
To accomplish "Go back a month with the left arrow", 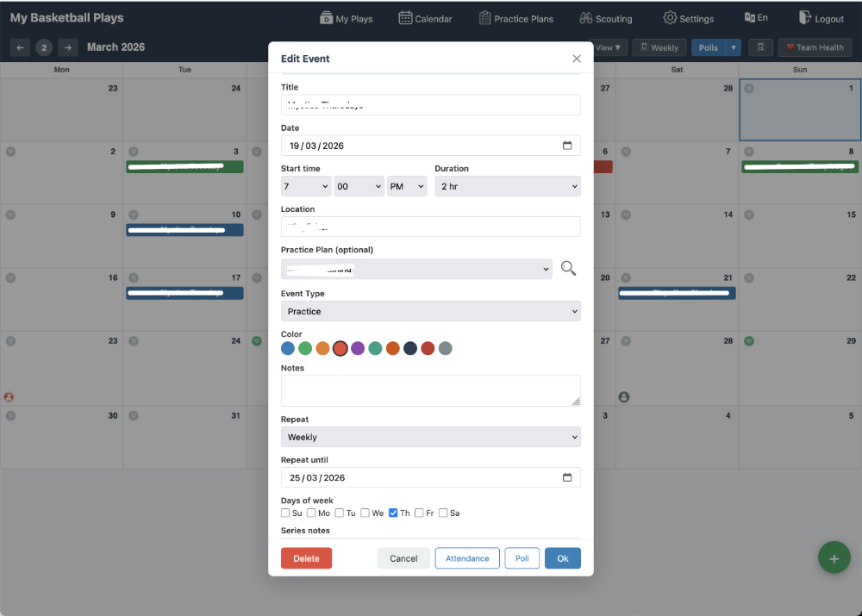I will point(20,47).
